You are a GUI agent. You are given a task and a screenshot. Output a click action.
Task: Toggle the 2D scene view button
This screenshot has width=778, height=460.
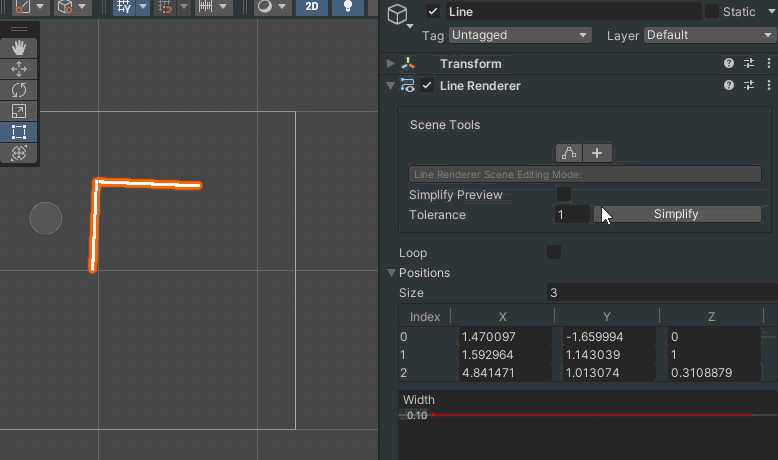point(312,7)
